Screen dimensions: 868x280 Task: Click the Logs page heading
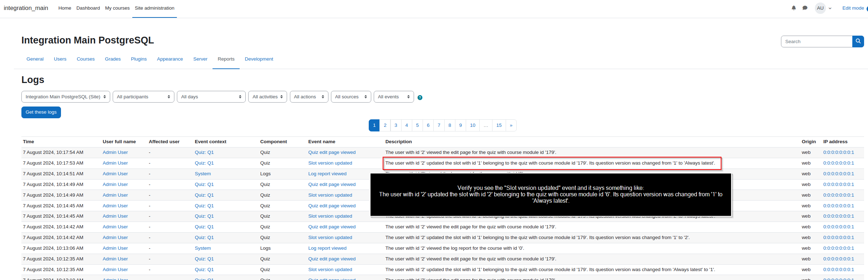click(x=33, y=80)
